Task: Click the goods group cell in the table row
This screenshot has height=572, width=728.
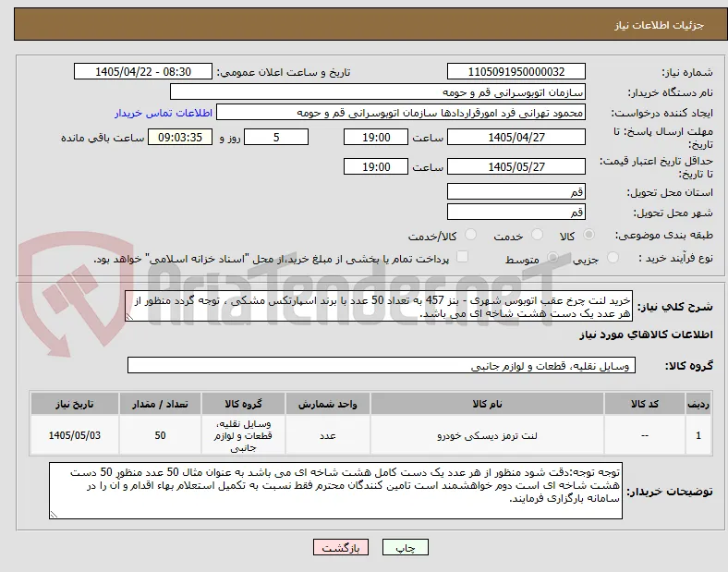Action: pyautogui.click(x=243, y=435)
